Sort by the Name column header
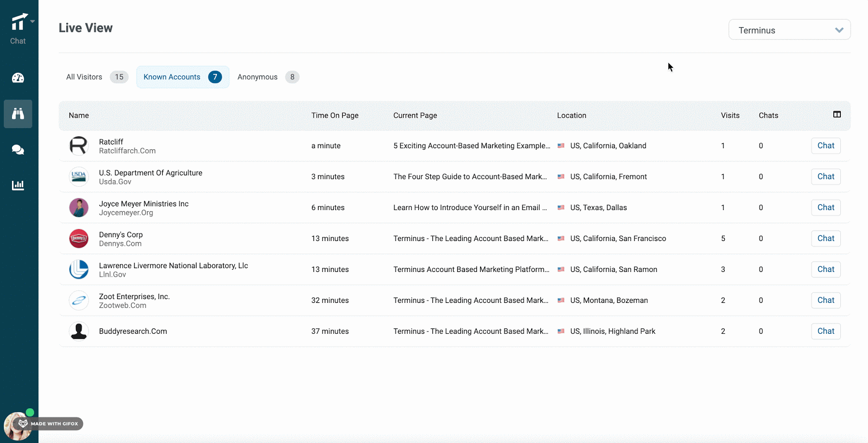The width and height of the screenshot is (868, 443). click(x=79, y=116)
